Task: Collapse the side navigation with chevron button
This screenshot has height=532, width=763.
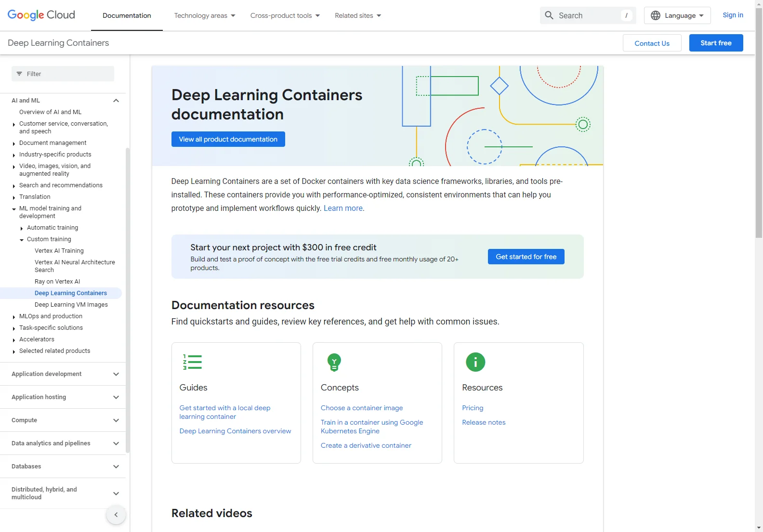Action: [x=116, y=515]
